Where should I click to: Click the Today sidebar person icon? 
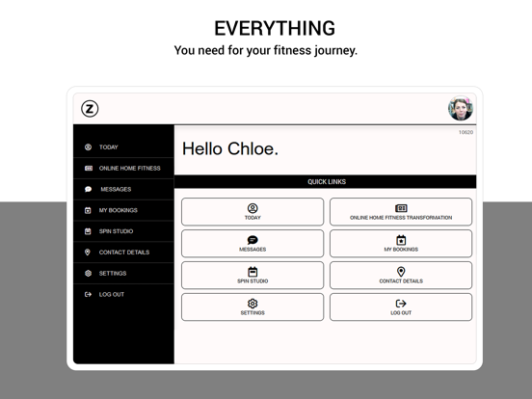(x=89, y=146)
